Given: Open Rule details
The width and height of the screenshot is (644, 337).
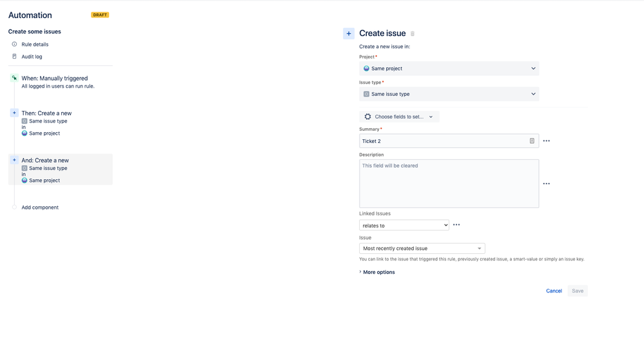Looking at the screenshot, I should click(35, 44).
